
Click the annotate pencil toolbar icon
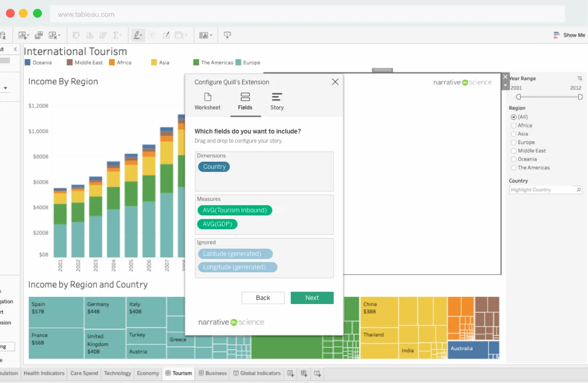coord(166,35)
